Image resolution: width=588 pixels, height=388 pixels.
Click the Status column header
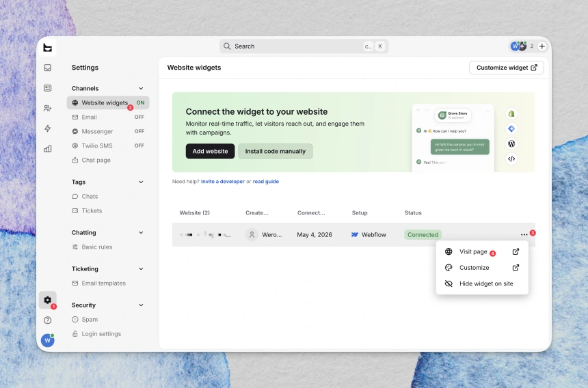(413, 212)
